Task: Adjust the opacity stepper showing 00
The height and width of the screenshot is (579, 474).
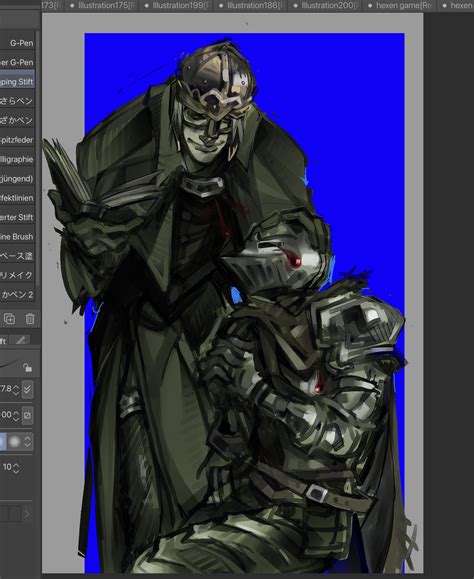Action: click(16, 415)
